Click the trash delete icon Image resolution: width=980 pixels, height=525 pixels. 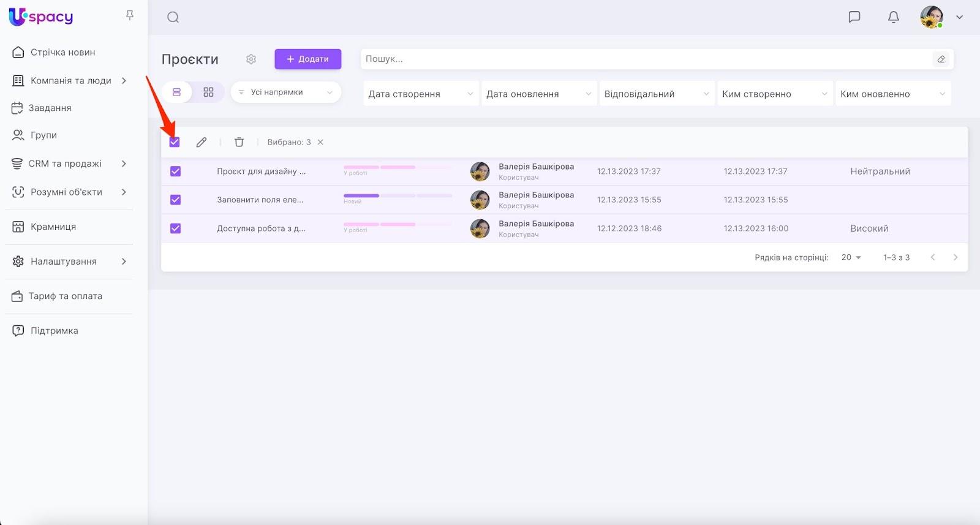tap(239, 142)
